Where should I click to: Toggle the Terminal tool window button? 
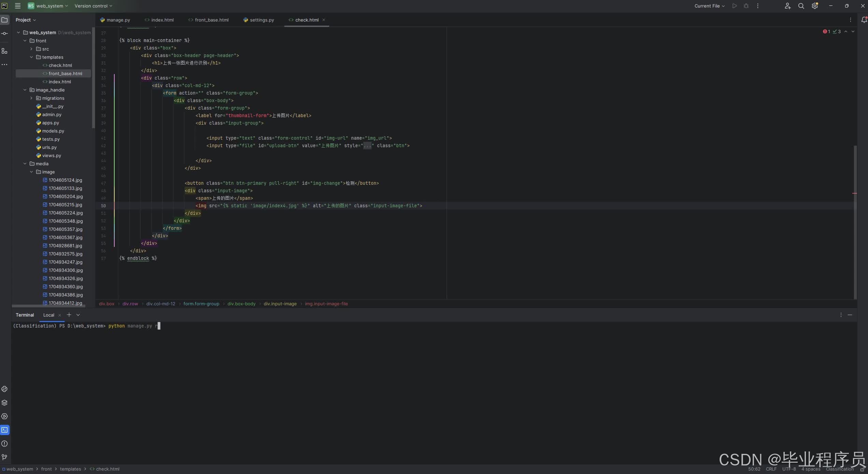(4, 430)
